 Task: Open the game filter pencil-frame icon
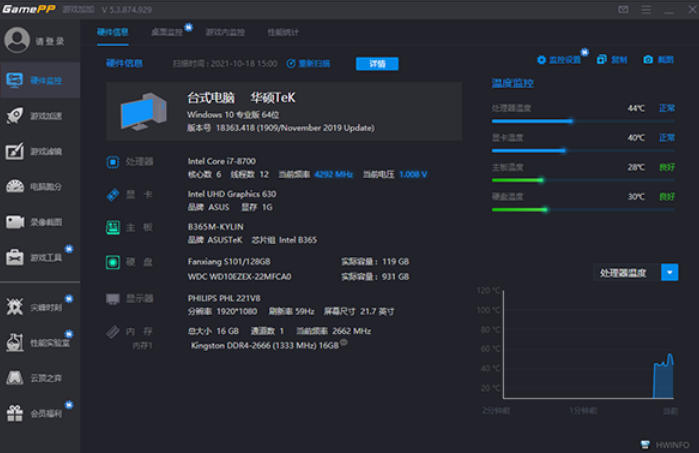[x=15, y=151]
